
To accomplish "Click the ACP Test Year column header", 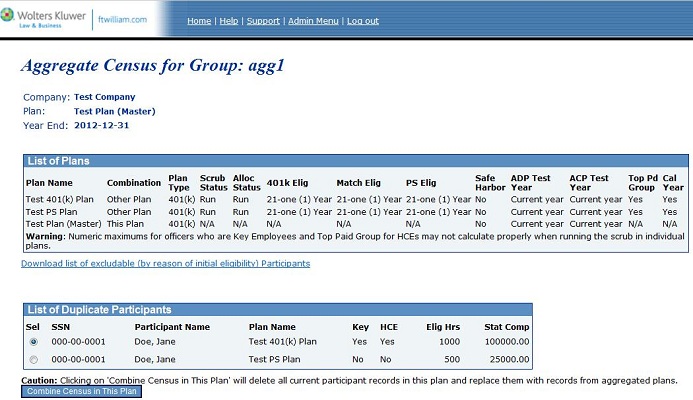I will (x=589, y=183).
